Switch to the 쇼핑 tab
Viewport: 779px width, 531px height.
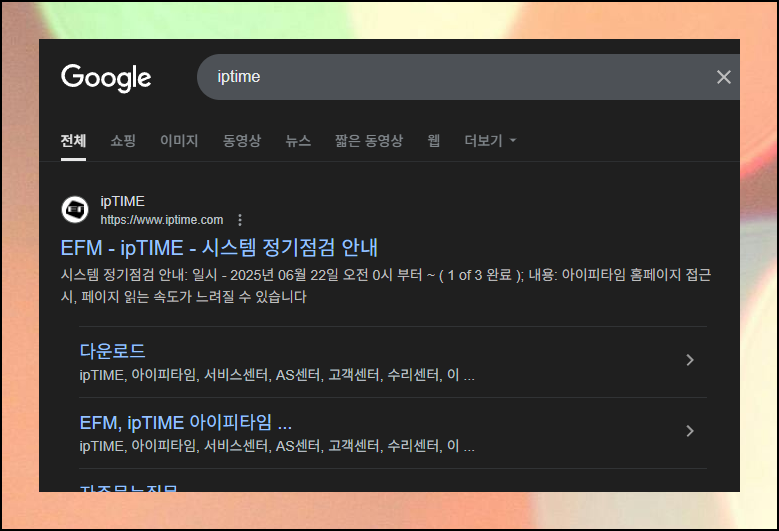point(123,141)
